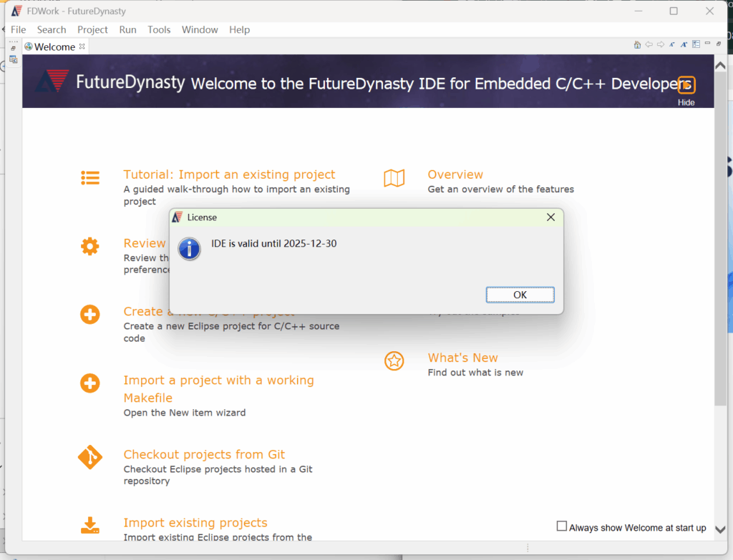
Task: Open the Overview link
Action: [x=455, y=175]
